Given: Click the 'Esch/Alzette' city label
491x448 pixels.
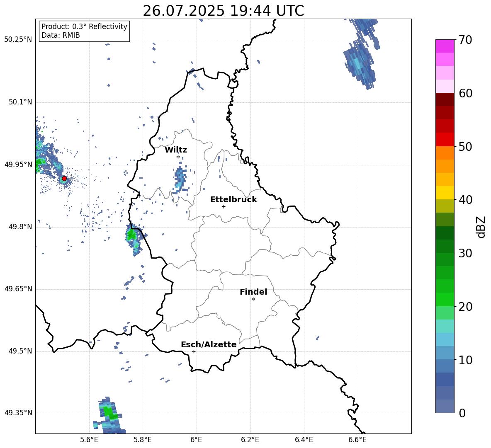Looking at the screenshot, I should [x=209, y=344].
